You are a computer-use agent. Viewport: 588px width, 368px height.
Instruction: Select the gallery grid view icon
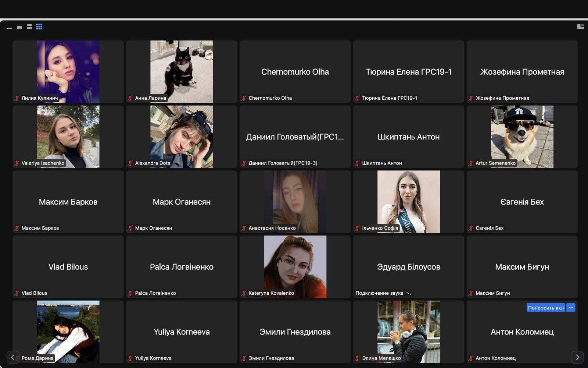coord(39,26)
